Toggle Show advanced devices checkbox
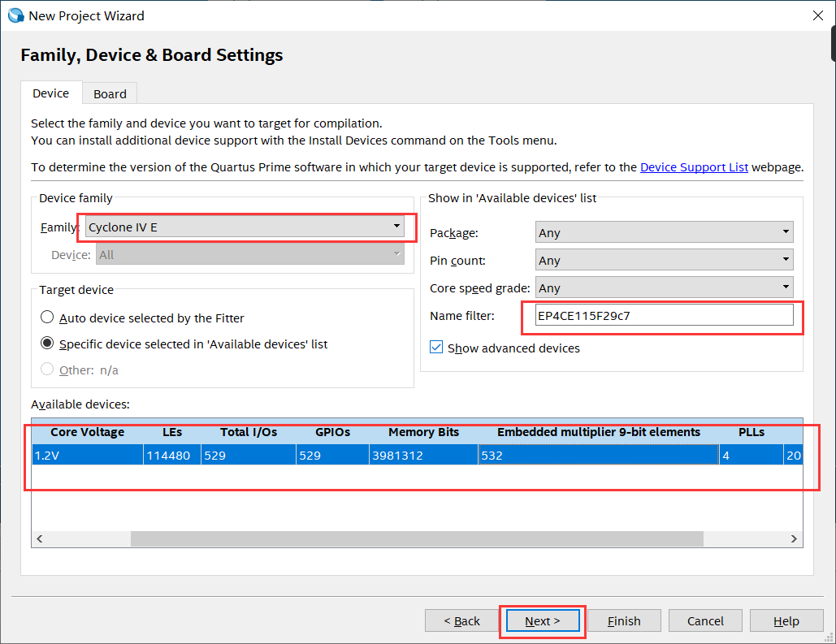The width and height of the screenshot is (836, 644). tap(436, 348)
